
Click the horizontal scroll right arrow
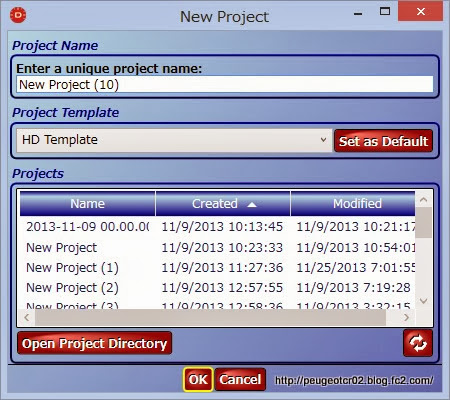pyautogui.click(x=406, y=317)
